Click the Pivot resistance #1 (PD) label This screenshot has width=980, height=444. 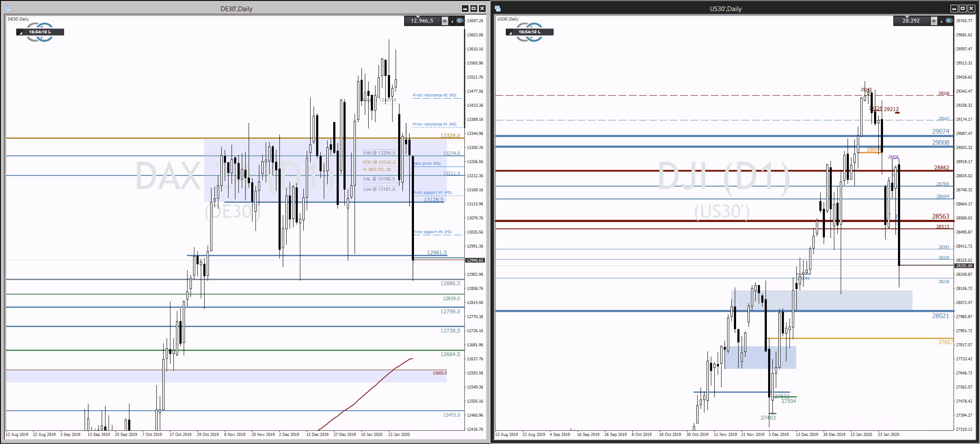pyautogui.click(x=434, y=124)
